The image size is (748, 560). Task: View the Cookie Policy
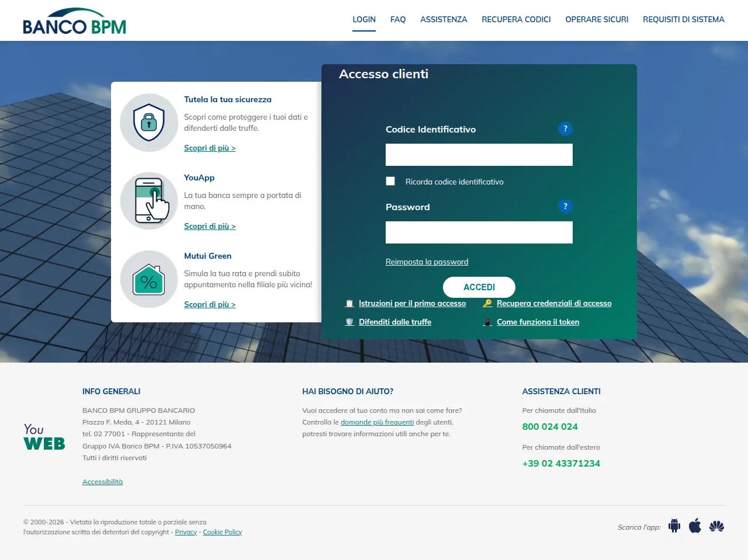click(x=222, y=531)
